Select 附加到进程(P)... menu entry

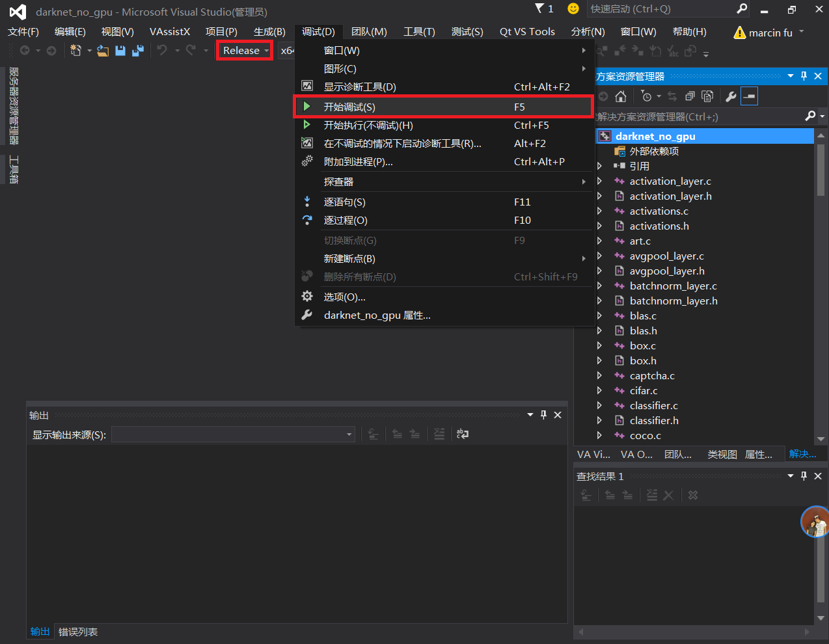pos(443,161)
